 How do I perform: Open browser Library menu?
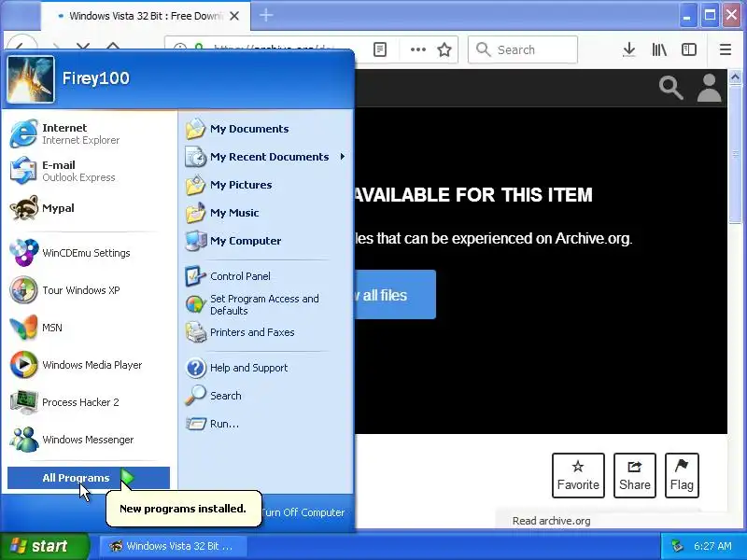click(659, 49)
